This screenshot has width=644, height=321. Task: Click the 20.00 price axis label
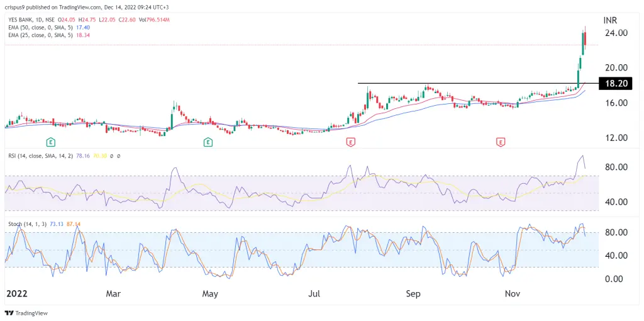[x=616, y=68]
